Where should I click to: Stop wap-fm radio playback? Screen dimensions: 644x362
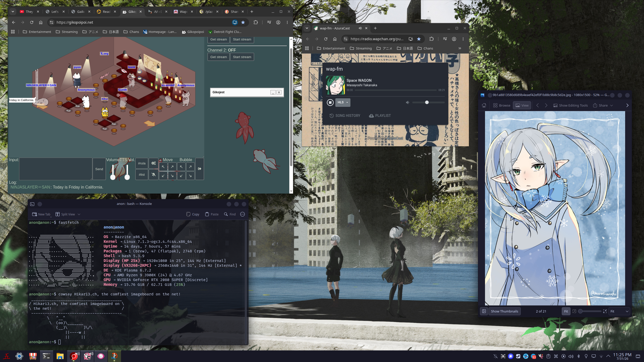(330, 102)
